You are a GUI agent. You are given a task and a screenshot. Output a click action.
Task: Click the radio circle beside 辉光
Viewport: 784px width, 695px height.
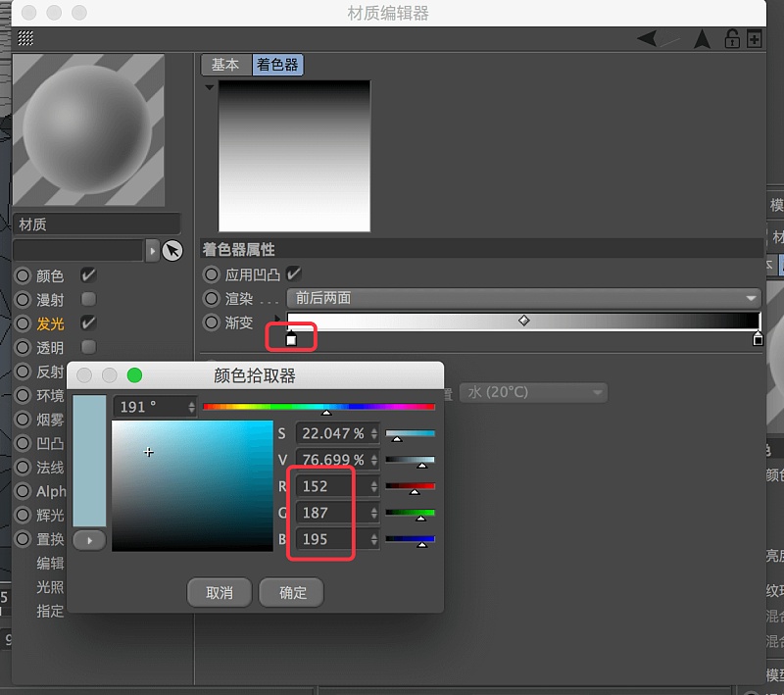tap(23, 515)
